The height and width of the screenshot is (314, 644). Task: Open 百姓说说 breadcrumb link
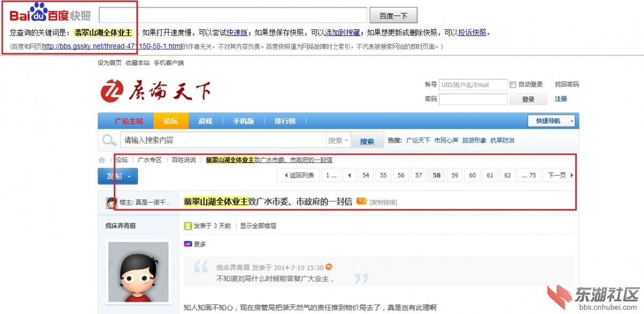pyautogui.click(x=184, y=160)
